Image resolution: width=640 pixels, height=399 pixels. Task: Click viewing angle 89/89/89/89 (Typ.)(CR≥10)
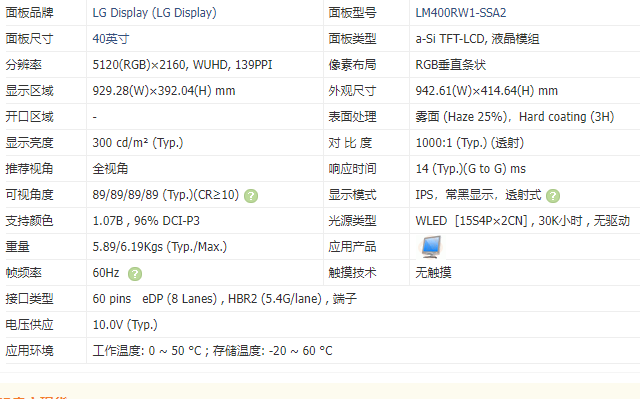(166, 195)
